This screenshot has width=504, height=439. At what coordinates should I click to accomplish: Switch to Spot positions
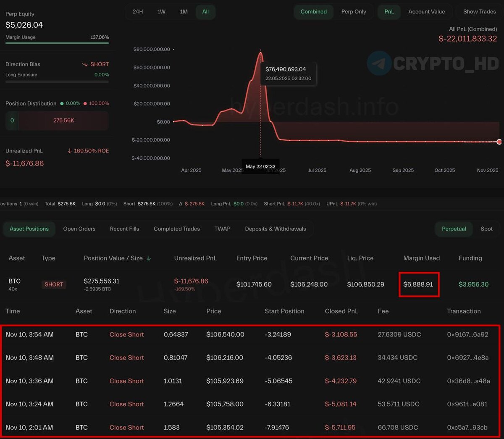486,229
